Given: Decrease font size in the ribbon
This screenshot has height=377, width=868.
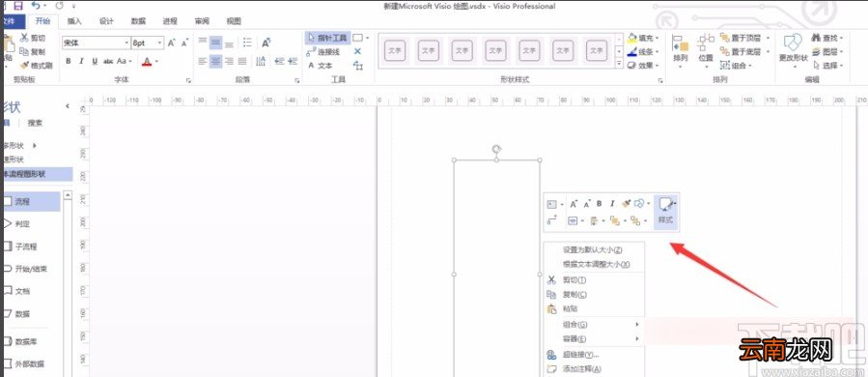Looking at the screenshot, I should pyautogui.click(x=184, y=43).
